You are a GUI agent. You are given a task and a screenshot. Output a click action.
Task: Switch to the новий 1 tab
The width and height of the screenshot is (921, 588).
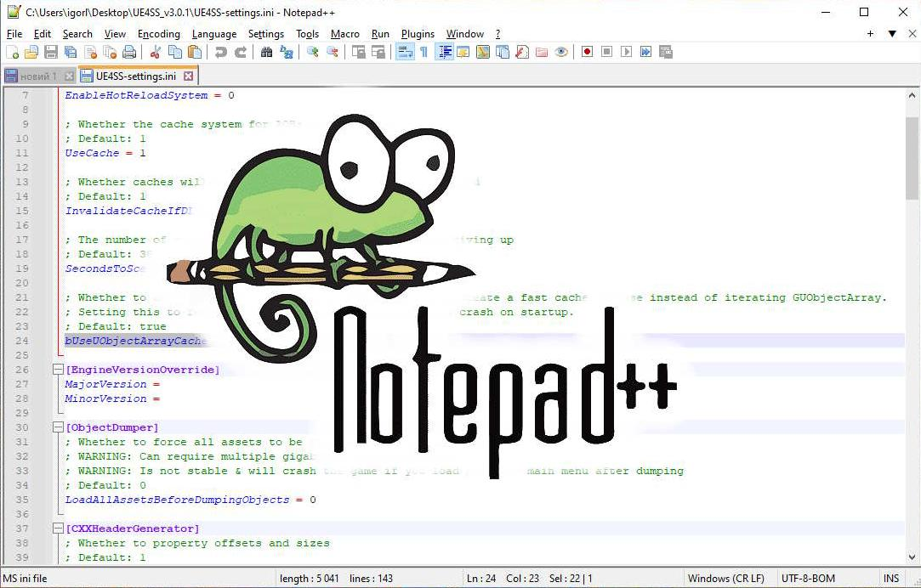coord(38,76)
